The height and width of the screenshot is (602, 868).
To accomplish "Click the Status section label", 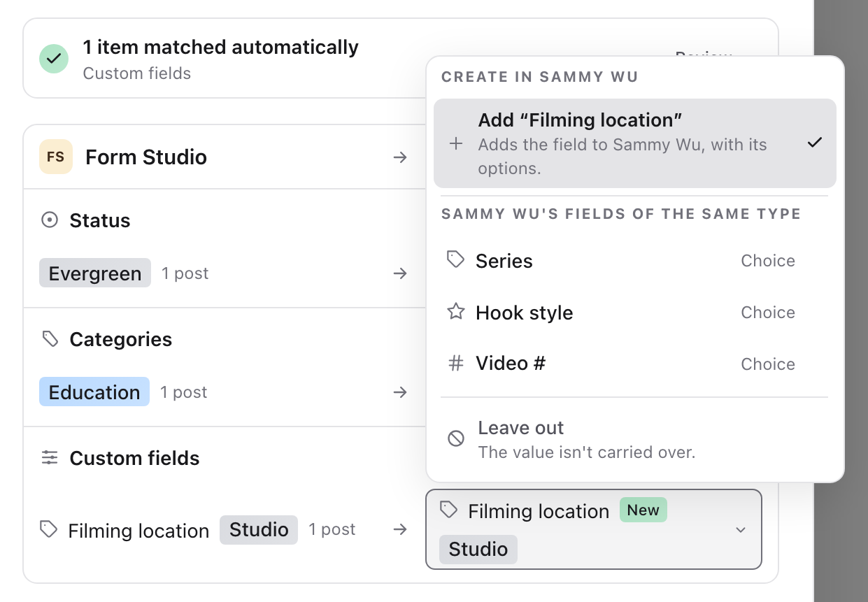I will [x=100, y=221].
